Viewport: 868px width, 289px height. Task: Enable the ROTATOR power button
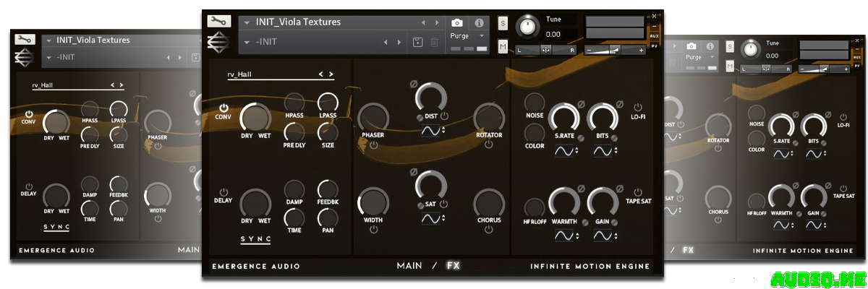click(x=489, y=145)
